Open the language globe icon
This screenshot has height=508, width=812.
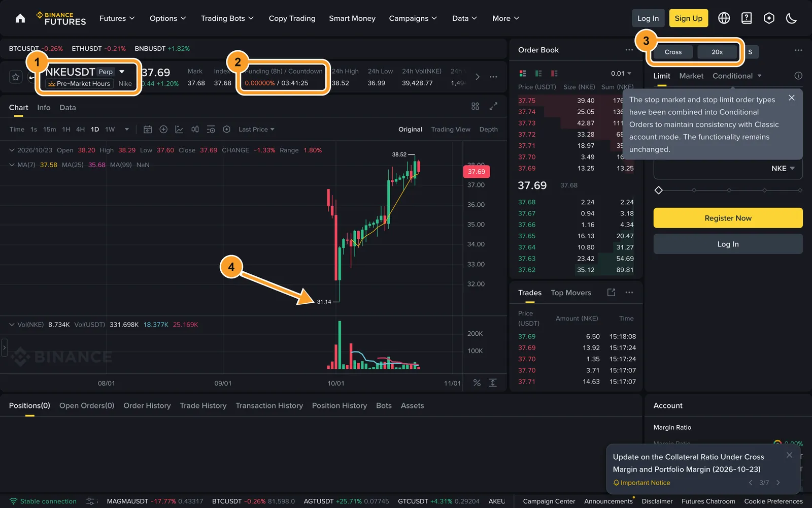pos(724,18)
